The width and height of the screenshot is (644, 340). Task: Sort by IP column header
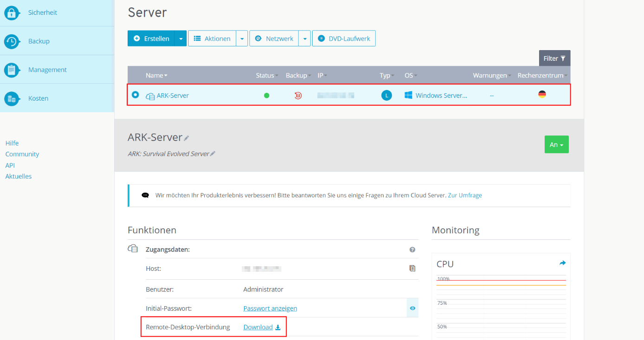(322, 75)
